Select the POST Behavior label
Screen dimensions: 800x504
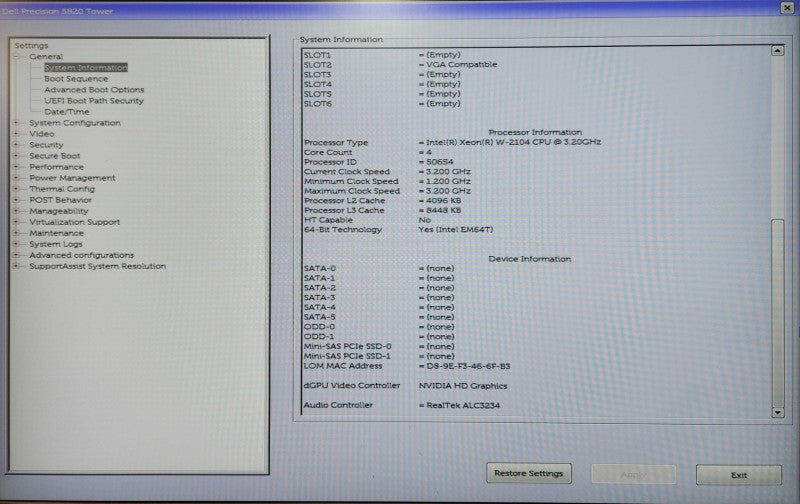(61, 200)
